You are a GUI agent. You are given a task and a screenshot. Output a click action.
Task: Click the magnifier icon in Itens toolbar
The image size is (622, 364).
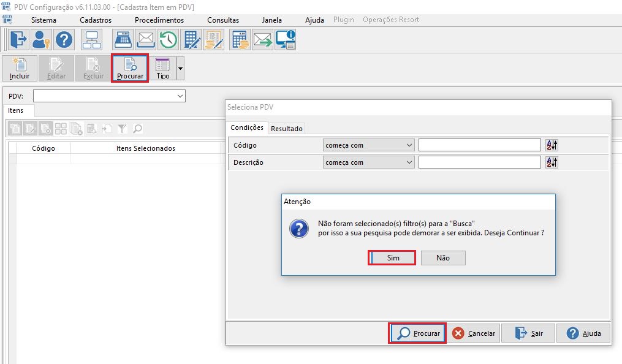pyautogui.click(x=138, y=129)
